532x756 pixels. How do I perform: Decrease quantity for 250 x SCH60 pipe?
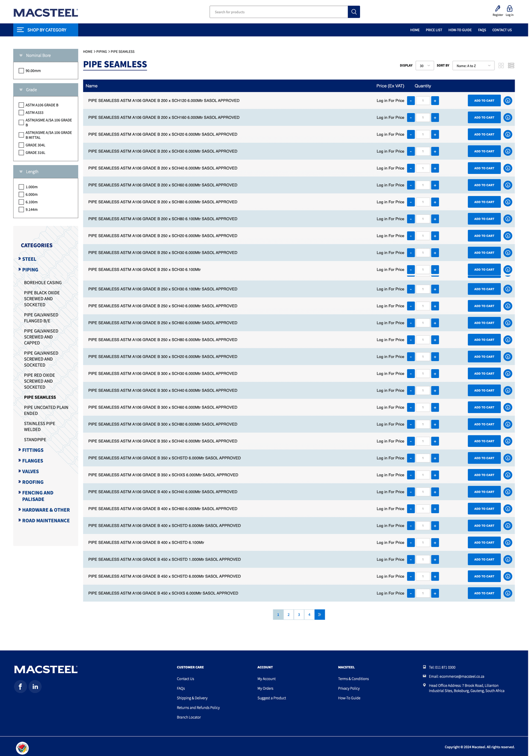[x=411, y=323]
